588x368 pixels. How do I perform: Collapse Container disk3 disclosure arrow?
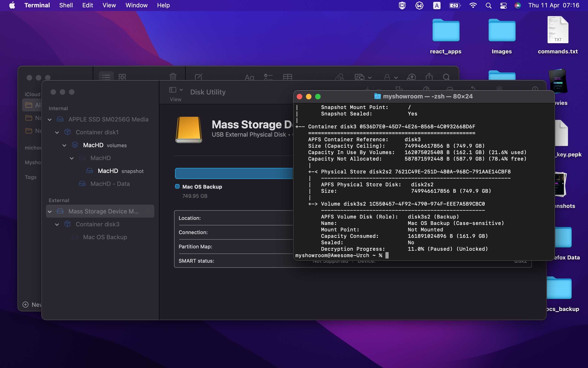click(57, 224)
